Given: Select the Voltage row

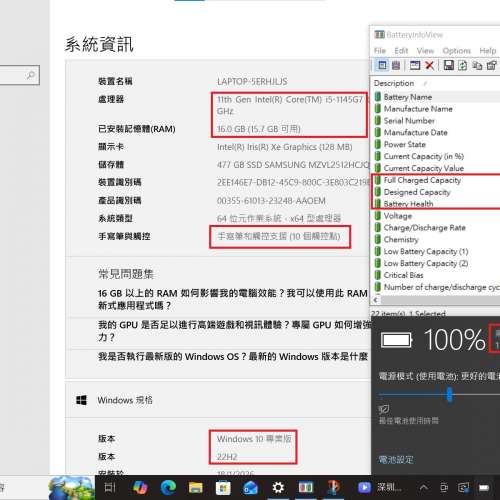Looking at the screenshot, I should [437, 216].
